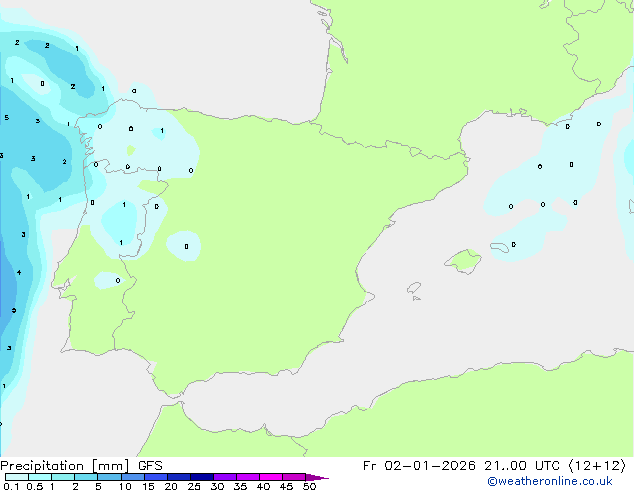Viewport: 634px width, 490px height.
Task: Click the Precipitation [mm] GFS title
Action: [81, 466]
